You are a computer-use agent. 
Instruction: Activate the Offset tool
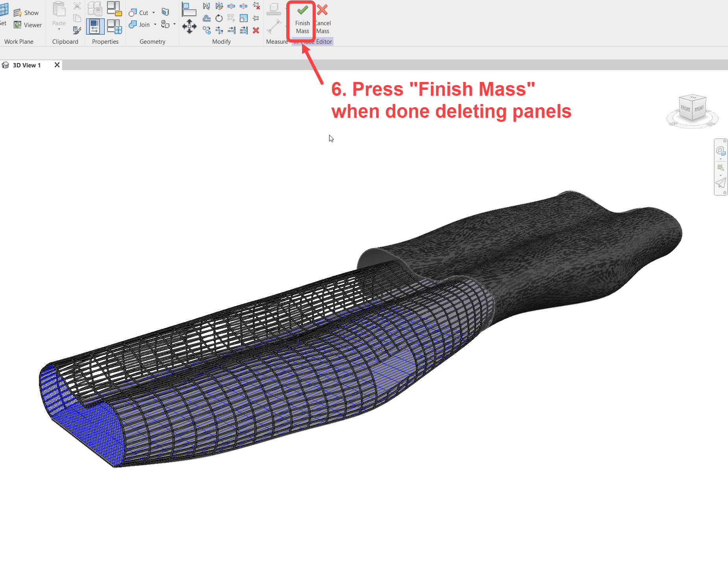pyautogui.click(x=206, y=18)
